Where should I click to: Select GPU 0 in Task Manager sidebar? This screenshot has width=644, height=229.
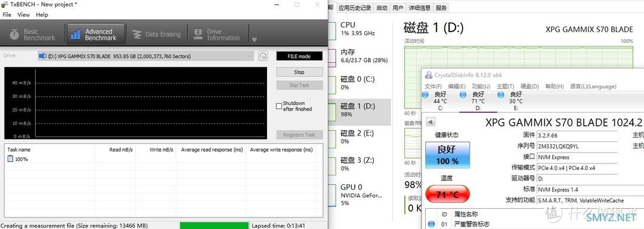[360, 194]
